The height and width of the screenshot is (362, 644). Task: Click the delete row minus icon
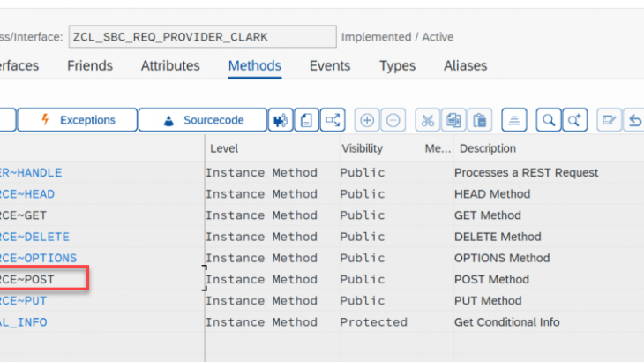(x=393, y=120)
